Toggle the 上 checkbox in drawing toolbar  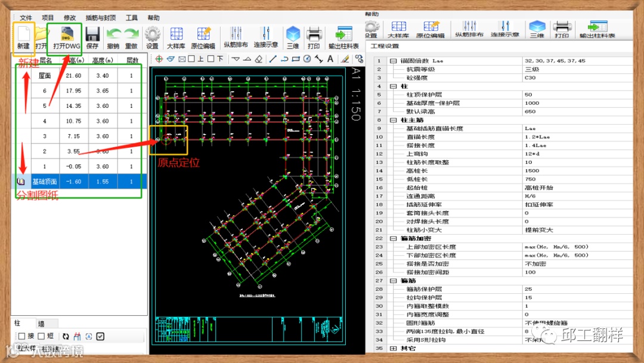tap(191, 59)
